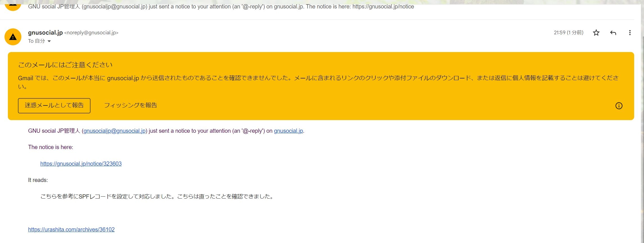Screen dimensions: 644x243
Task: Click the Japanese message body text about SPF
Action: (157, 197)
